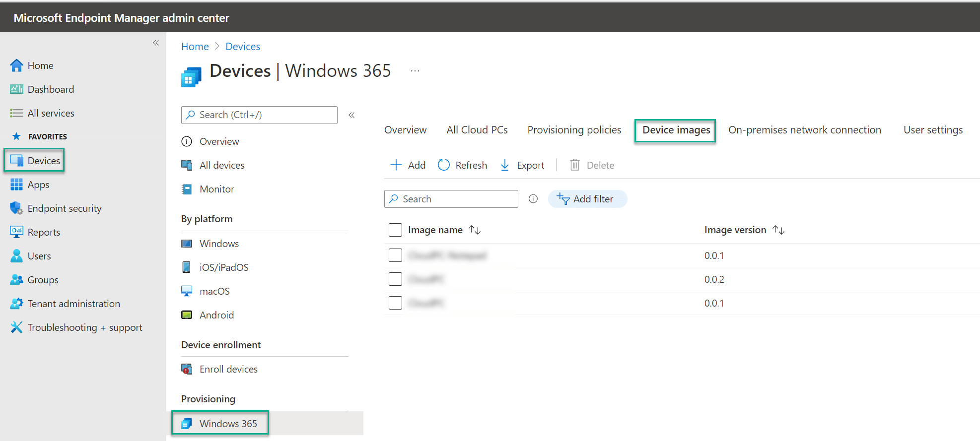This screenshot has height=441, width=980.
Task: Click the Refresh circular arrow icon
Action: pyautogui.click(x=443, y=165)
